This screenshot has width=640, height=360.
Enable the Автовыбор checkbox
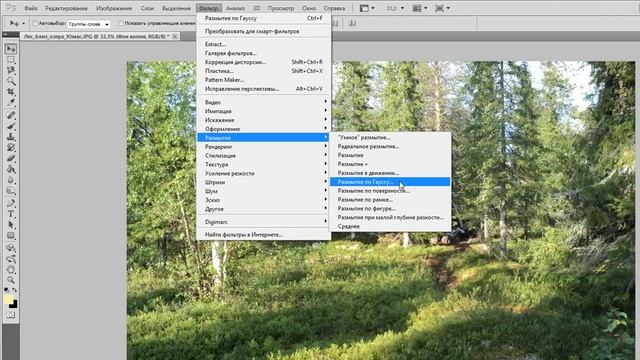(x=35, y=24)
